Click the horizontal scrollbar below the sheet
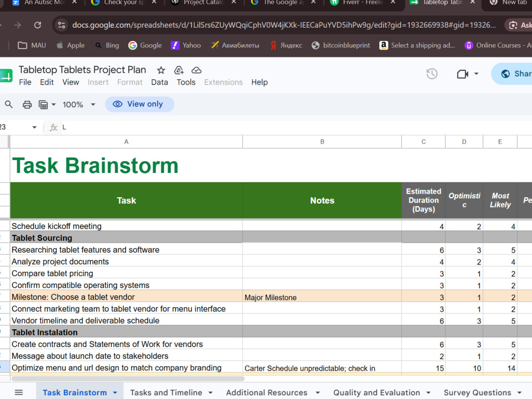 tap(128, 378)
